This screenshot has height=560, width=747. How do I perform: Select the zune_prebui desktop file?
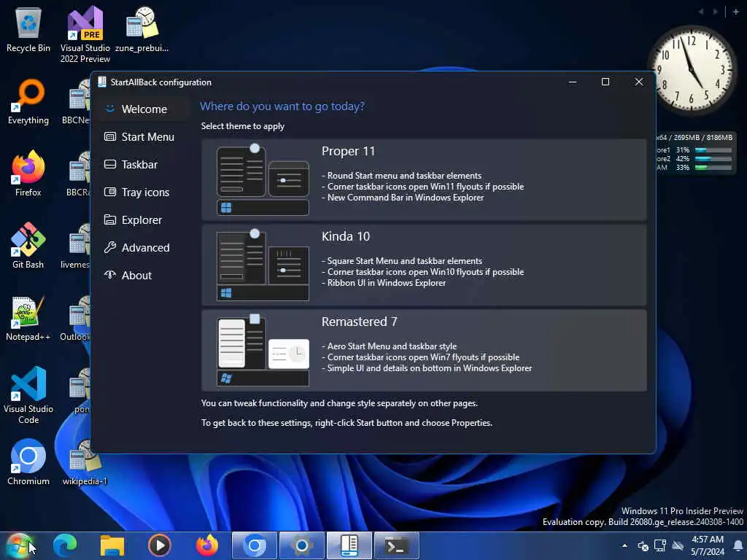pyautogui.click(x=142, y=29)
